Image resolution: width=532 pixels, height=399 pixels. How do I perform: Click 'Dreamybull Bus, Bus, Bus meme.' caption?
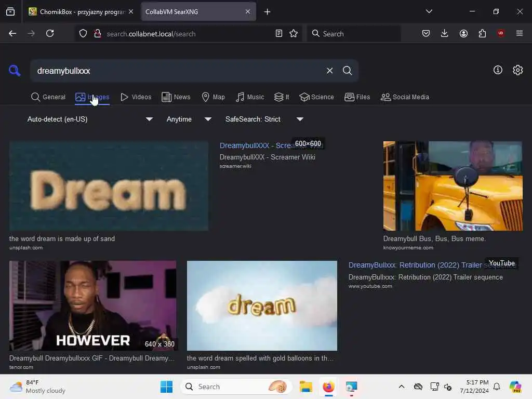click(434, 239)
